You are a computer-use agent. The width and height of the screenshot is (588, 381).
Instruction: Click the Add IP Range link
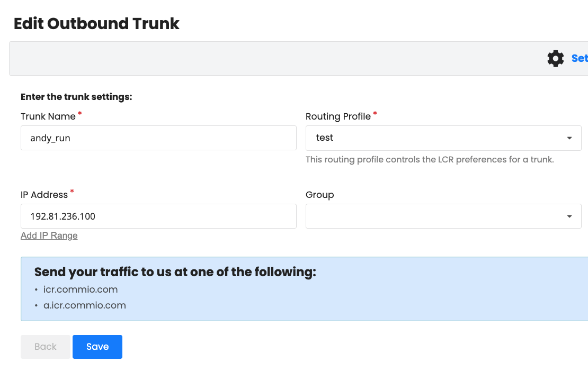tap(49, 235)
